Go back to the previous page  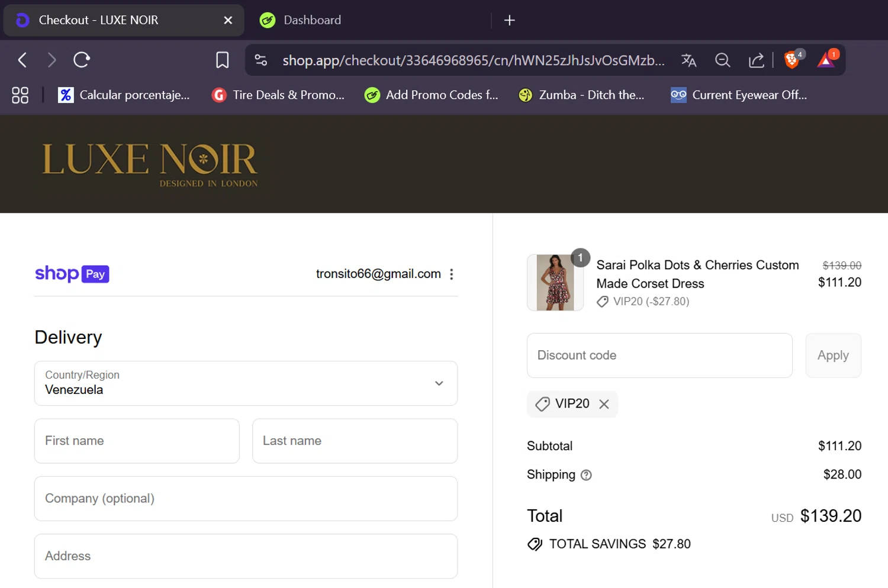coord(22,60)
